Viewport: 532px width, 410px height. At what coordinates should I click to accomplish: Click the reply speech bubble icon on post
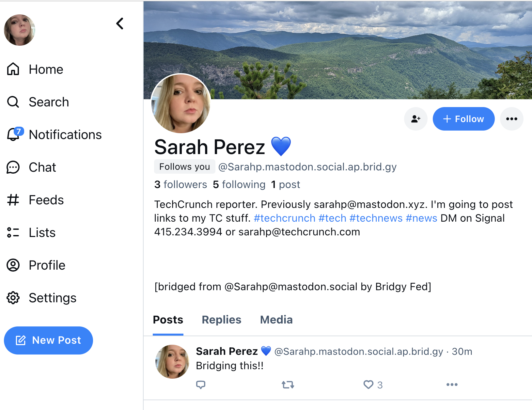point(201,385)
